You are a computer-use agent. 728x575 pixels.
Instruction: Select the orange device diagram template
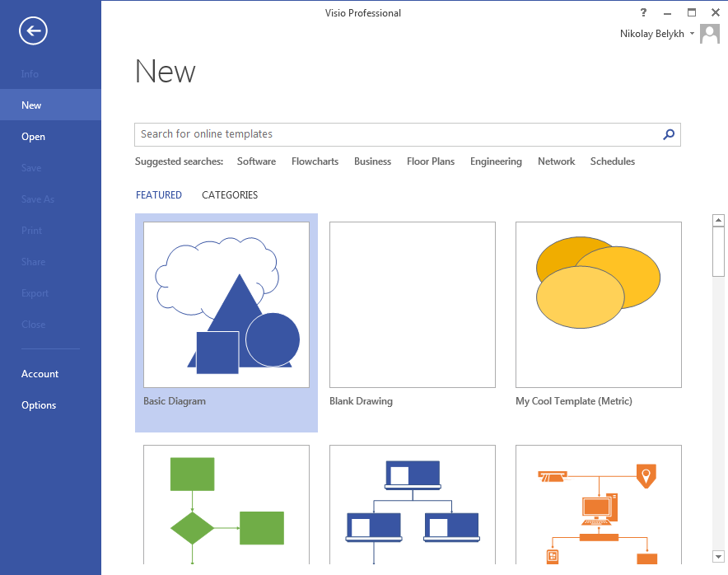[598, 504]
